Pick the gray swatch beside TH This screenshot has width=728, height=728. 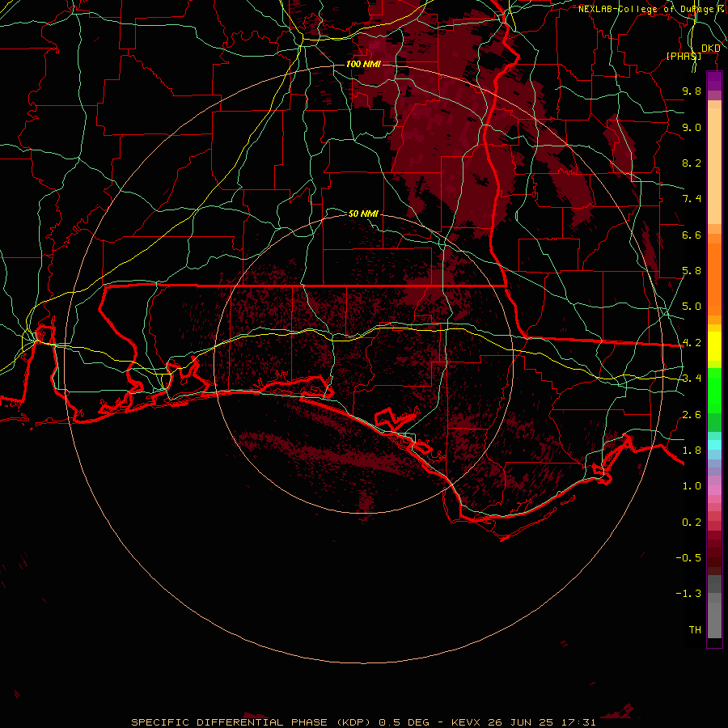point(714,620)
